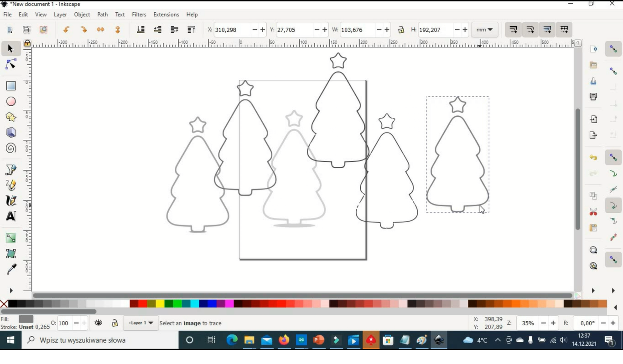Select the Pencil freehand tool
The width and height of the screenshot is (623, 364).
click(x=11, y=185)
